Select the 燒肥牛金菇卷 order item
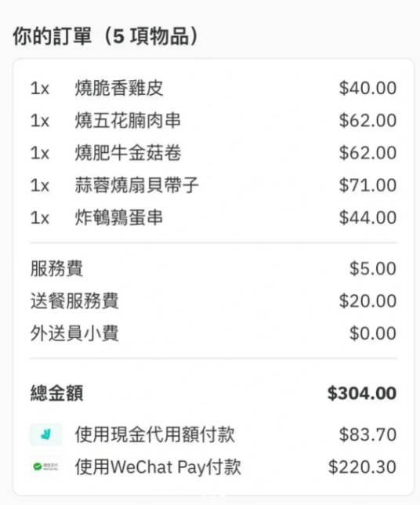Viewport: 420px width, 505px height. [x=213, y=153]
